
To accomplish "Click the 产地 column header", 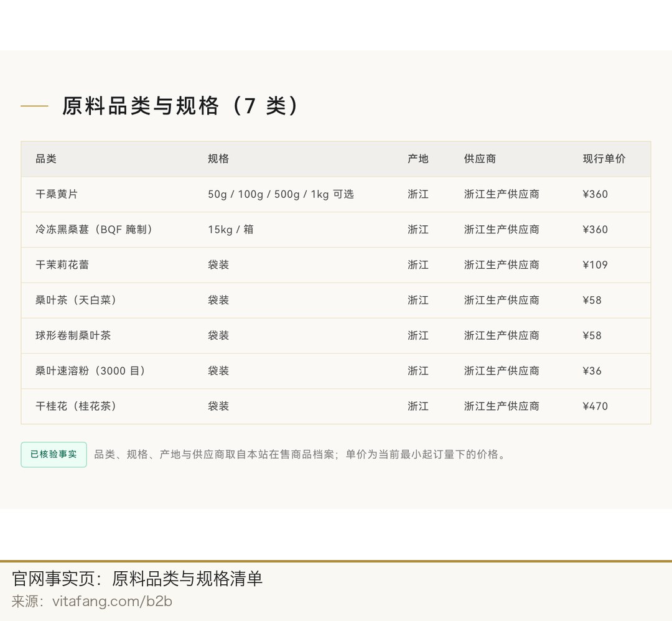I will (418, 159).
